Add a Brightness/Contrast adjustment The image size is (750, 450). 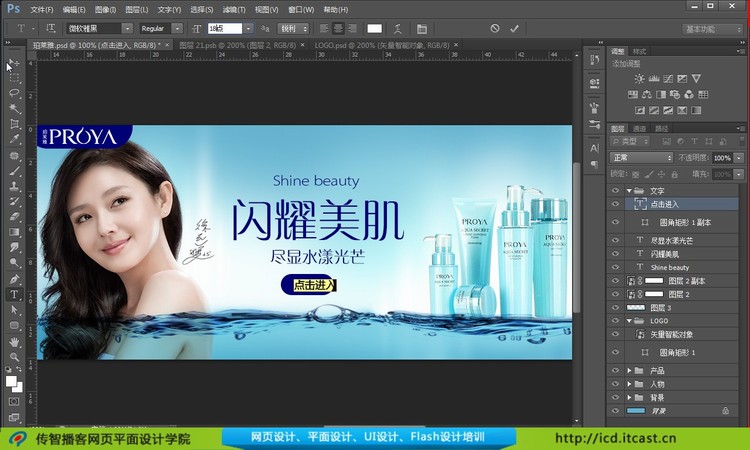click(639, 78)
